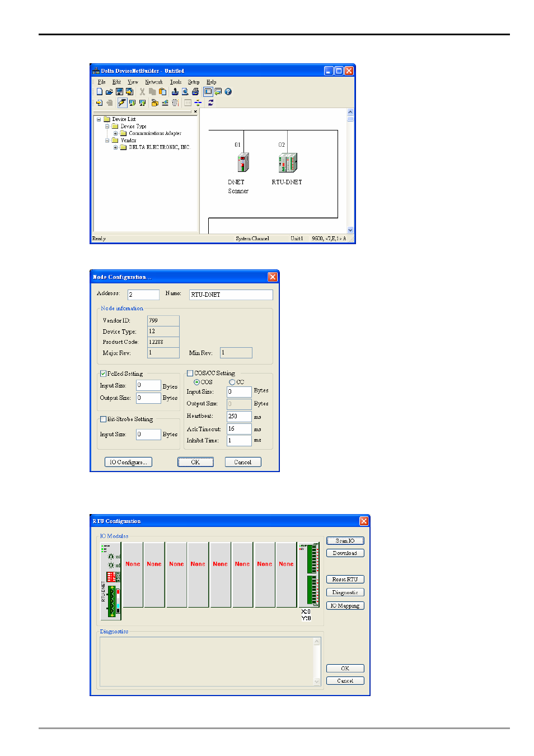Select the CC radio button
Viewport: 534px width, 756px height.
tap(232, 382)
